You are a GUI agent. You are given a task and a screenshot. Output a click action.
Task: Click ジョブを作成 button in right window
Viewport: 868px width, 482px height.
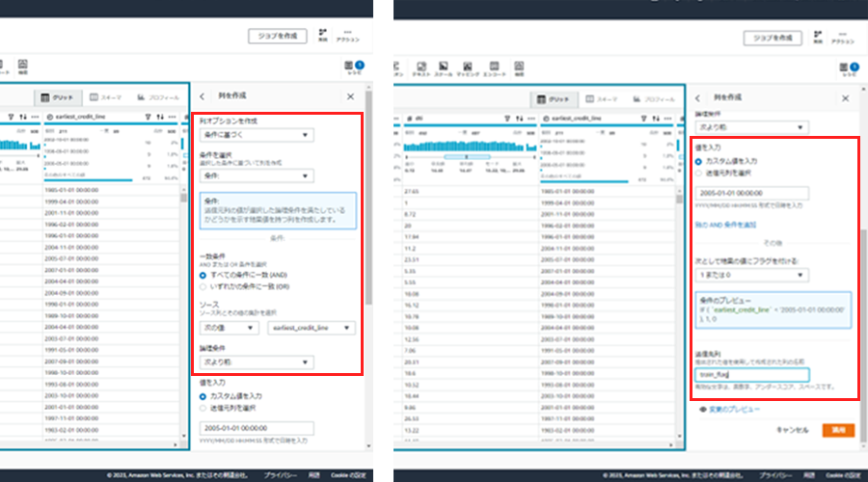coord(773,39)
